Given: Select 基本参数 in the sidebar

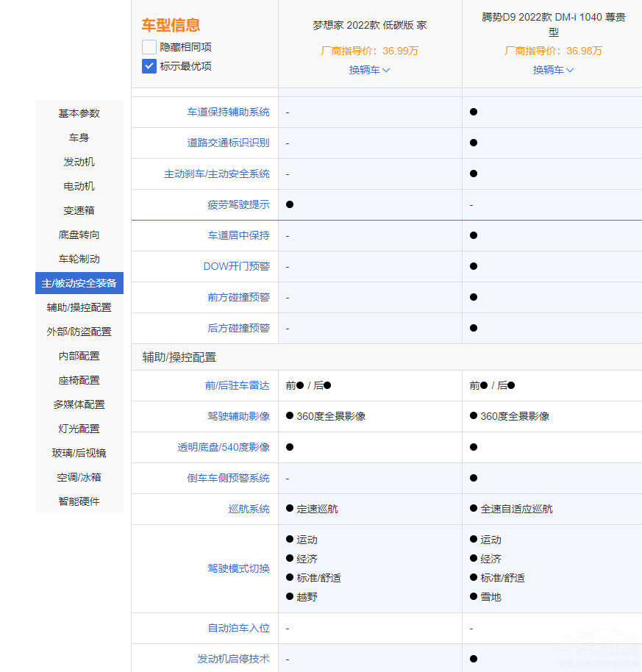Looking at the screenshot, I should tap(79, 113).
